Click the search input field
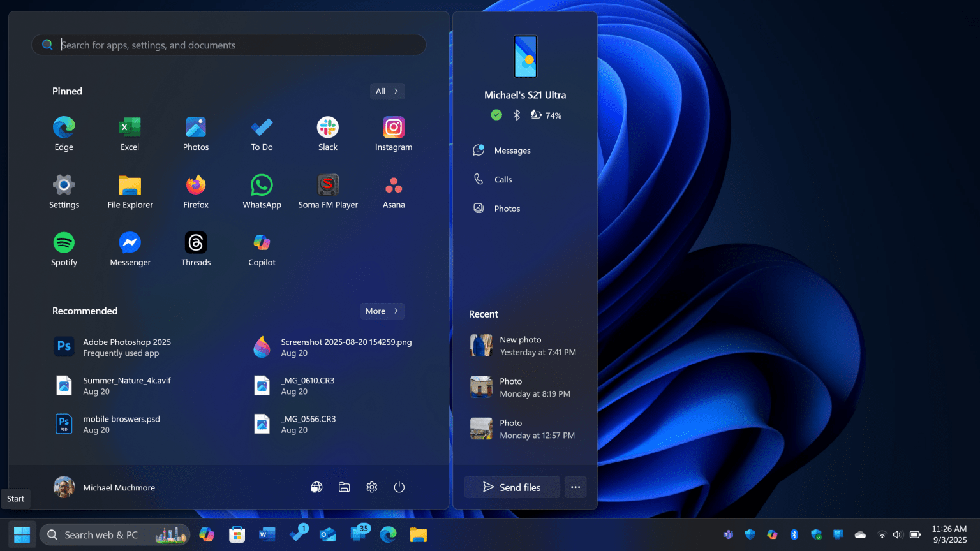Screen dimensions: 980x551 [x=228, y=45]
